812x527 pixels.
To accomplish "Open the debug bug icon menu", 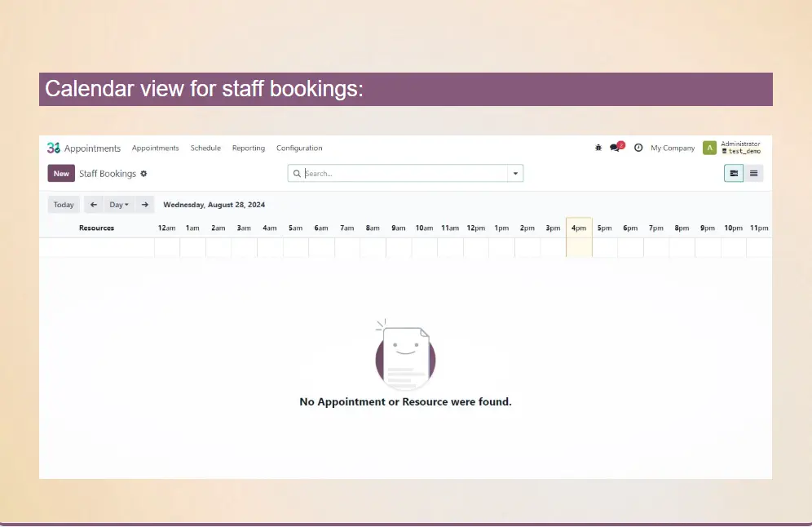I will point(598,148).
